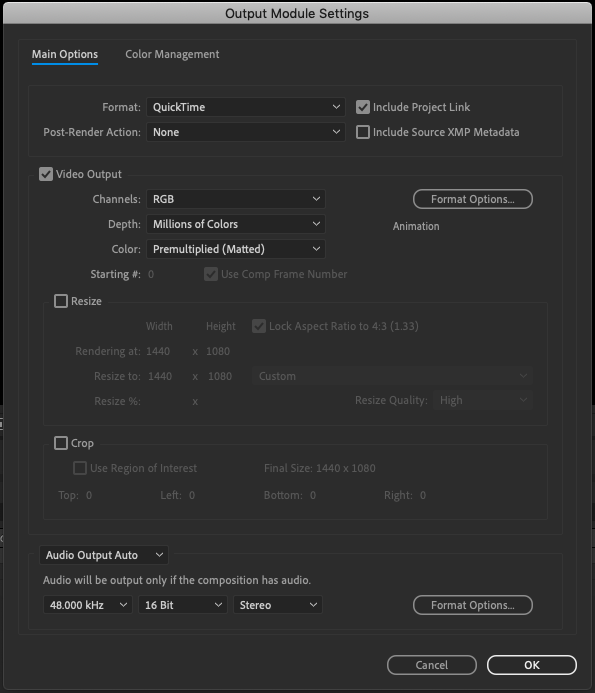Select the Main Options tab
The height and width of the screenshot is (693, 595).
65,54
